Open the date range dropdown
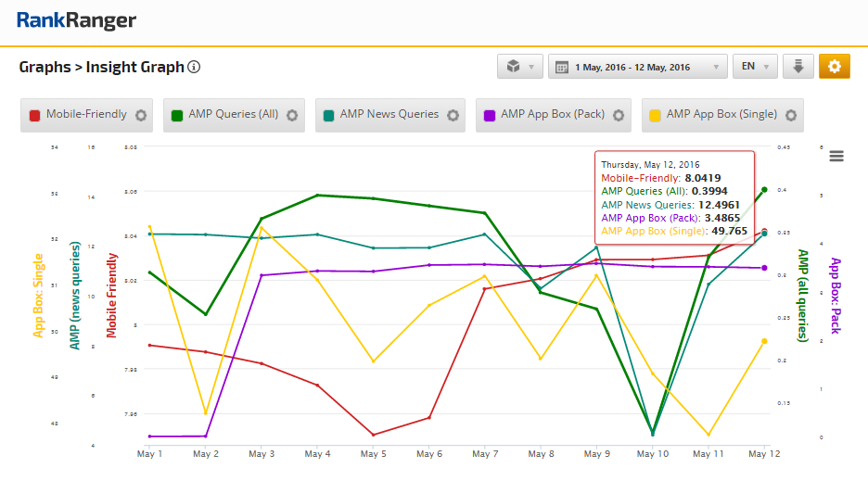The image size is (868, 481). click(637, 67)
